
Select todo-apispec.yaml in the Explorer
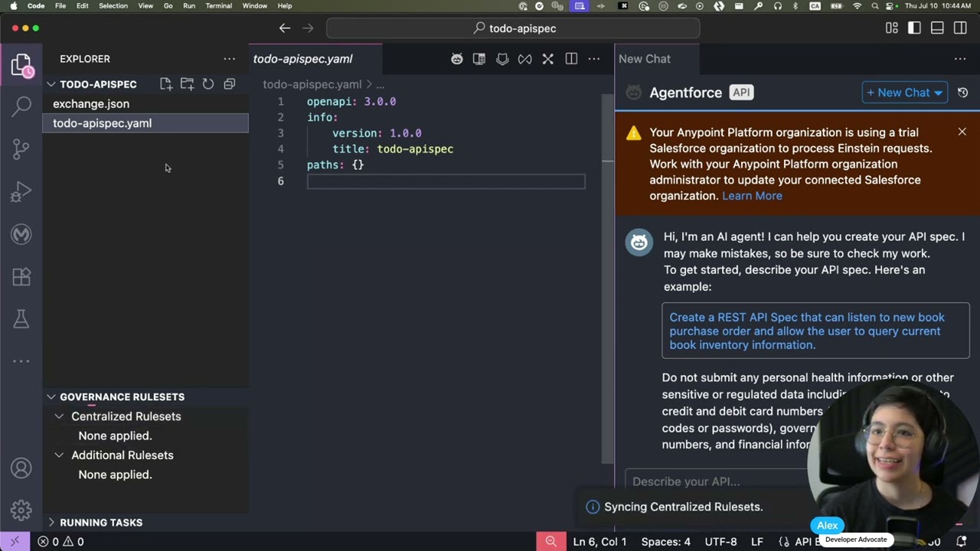click(x=145, y=123)
